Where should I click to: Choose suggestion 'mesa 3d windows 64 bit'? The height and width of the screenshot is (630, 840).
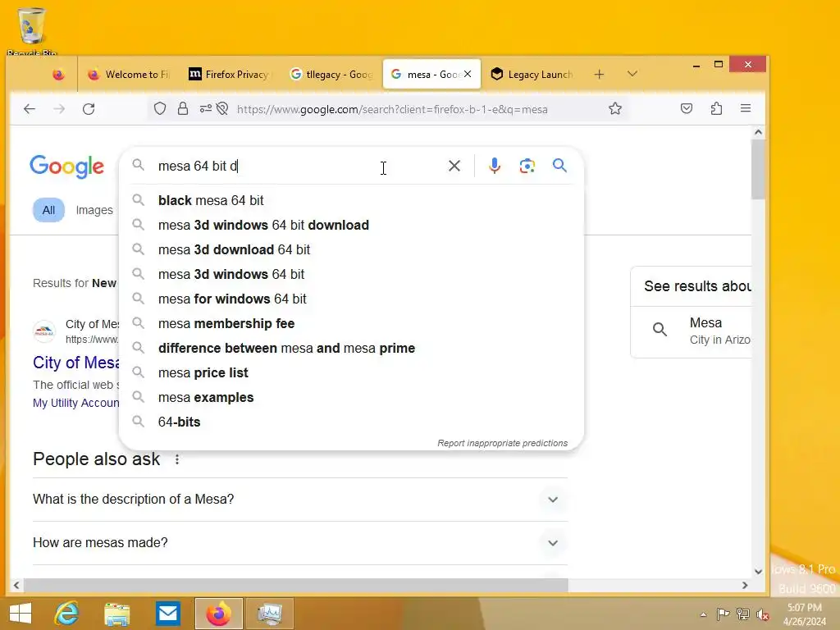tap(351, 274)
